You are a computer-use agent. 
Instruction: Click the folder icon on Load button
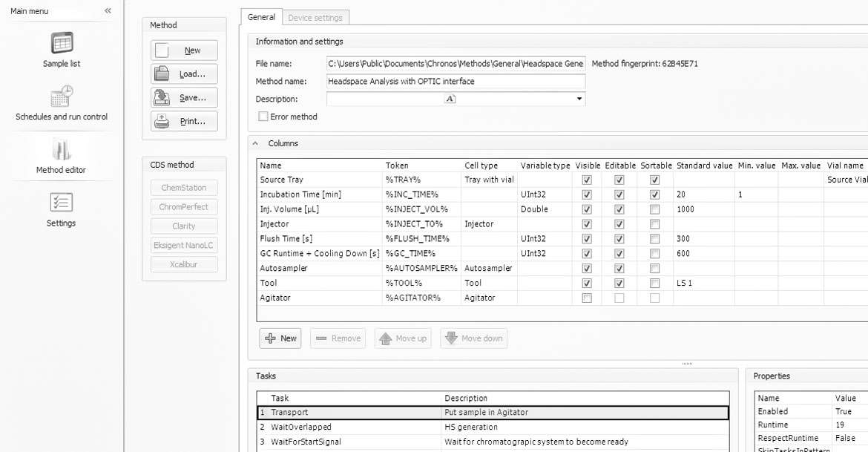click(162, 73)
